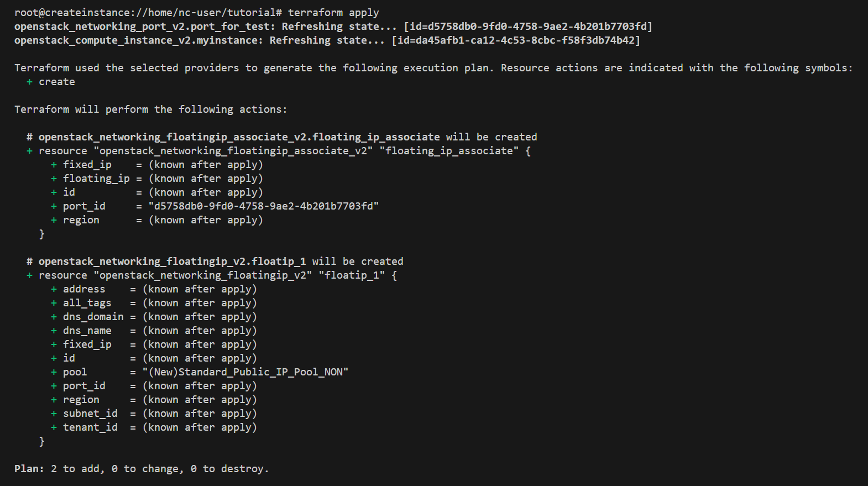Viewport: 868px width, 486px height.
Task: Click the port_for_test refreshing state ID
Action: tap(528, 27)
